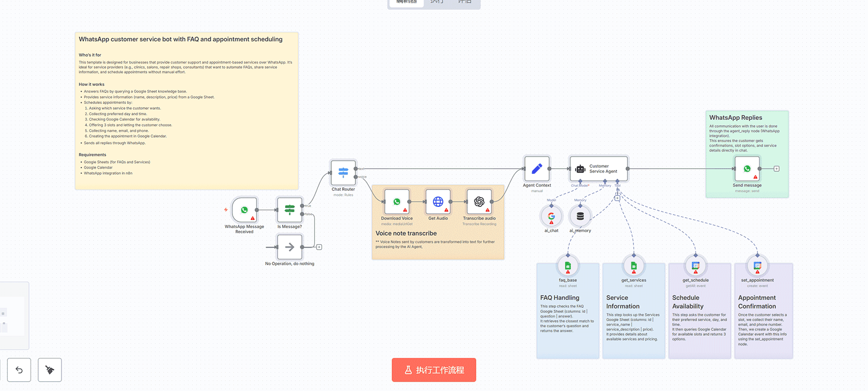Image resolution: width=868 pixels, height=391 pixels.
Task: Click the broom tidy-up workflow button
Action: pos(50,370)
